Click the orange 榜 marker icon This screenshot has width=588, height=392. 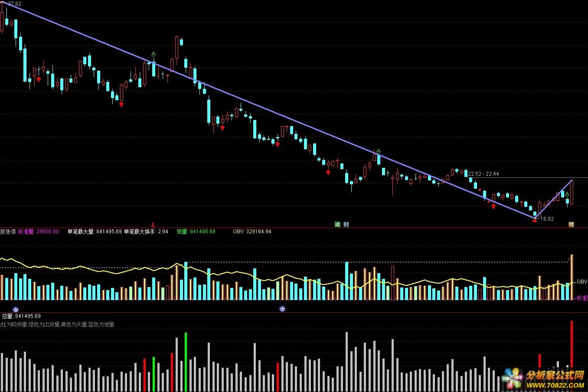coord(571,224)
